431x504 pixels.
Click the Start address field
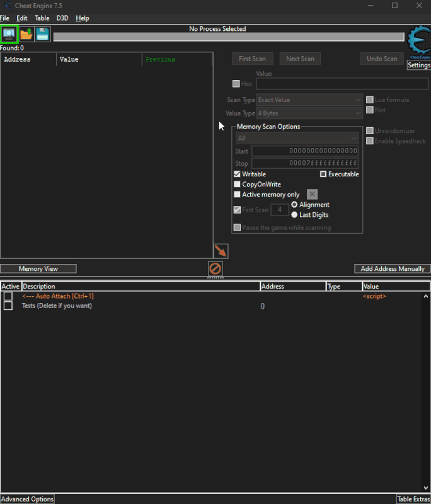coord(305,151)
